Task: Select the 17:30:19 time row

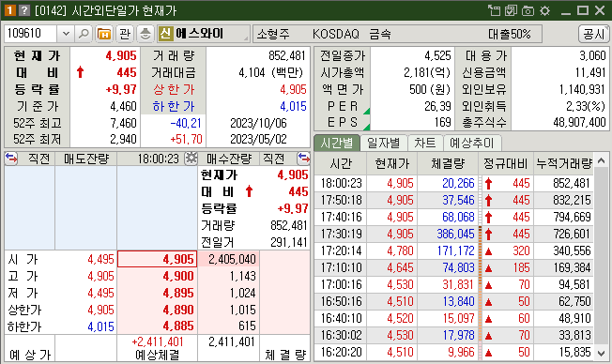Action: click(453, 235)
